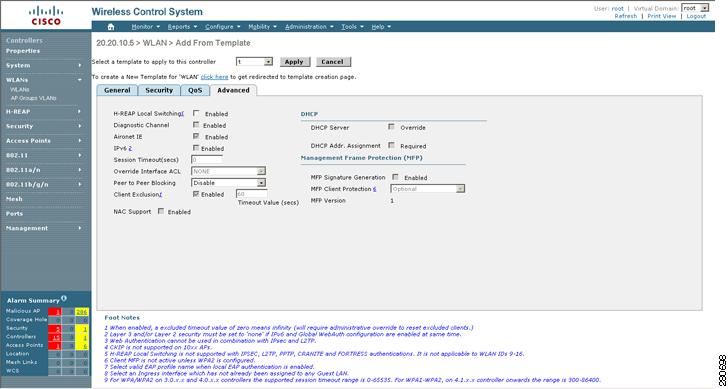Switch to the QoS tab

tap(195, 90)
